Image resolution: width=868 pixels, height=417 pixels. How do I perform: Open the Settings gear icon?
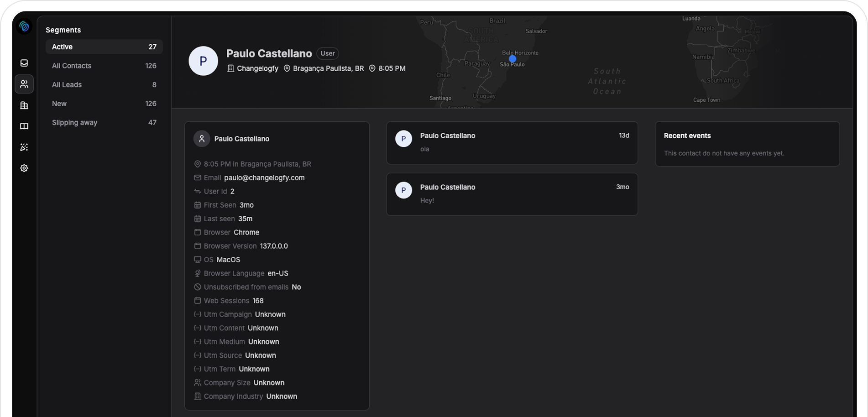point(24,168)
